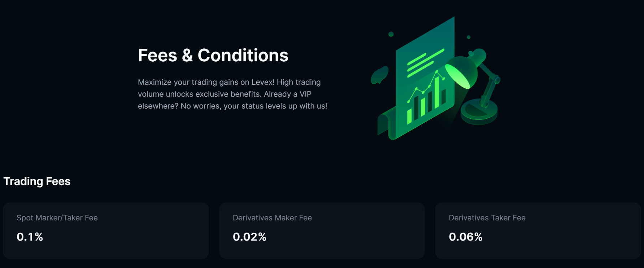Click the green leaf shape beside the document

(x=379, y=75)
